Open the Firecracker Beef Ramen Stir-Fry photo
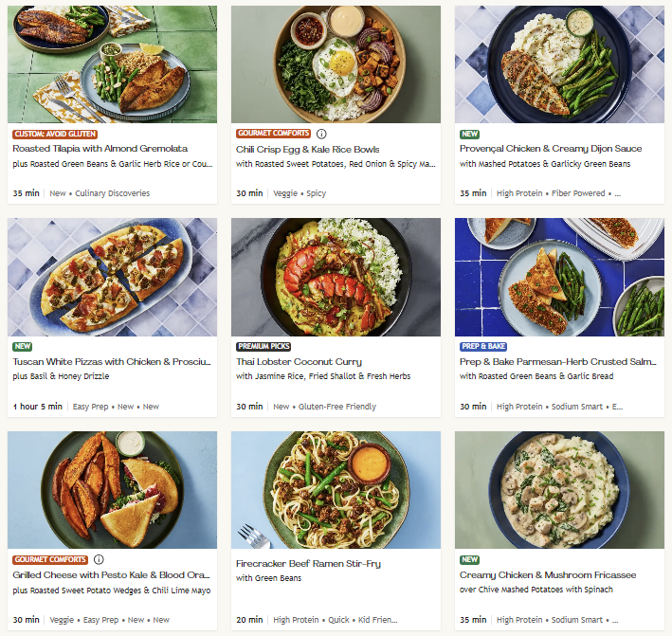This screenshot has width=672, height=636. [336, 490]
